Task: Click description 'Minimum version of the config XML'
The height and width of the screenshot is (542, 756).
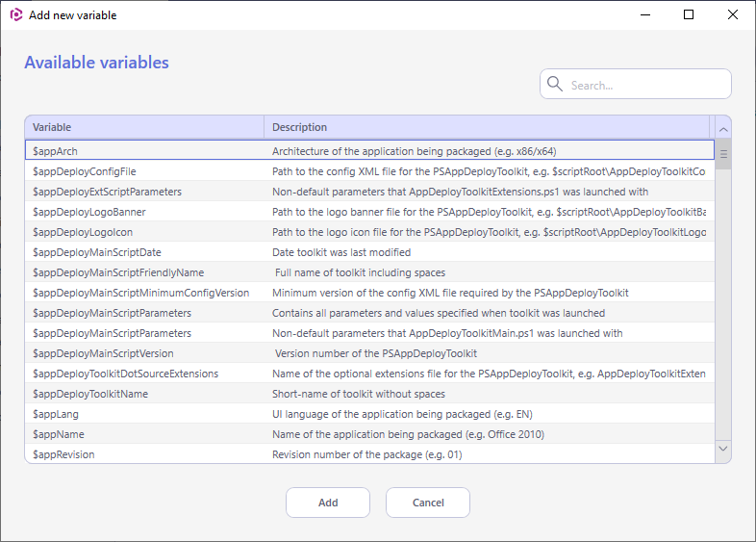Action: click(450, 293)
